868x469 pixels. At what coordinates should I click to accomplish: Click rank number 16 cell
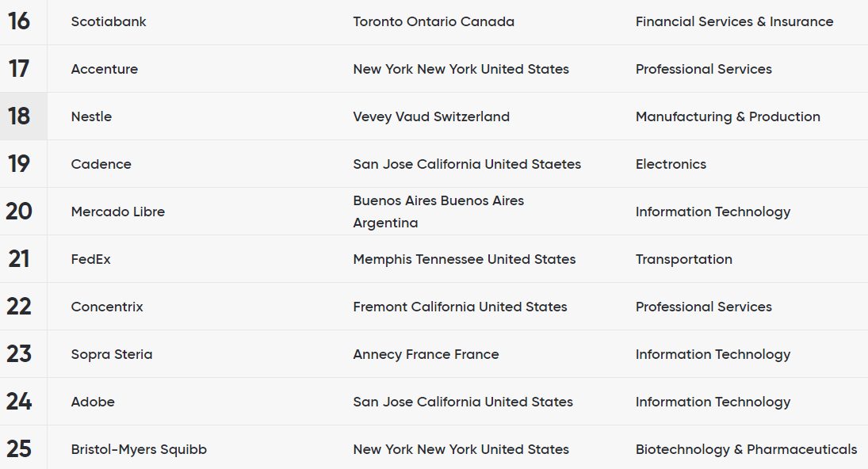pos(19,21)
